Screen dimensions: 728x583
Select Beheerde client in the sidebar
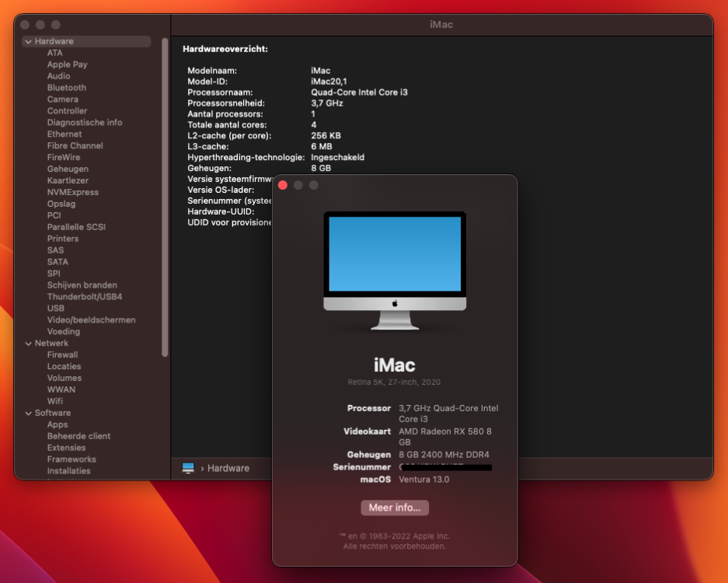point(79,436)
